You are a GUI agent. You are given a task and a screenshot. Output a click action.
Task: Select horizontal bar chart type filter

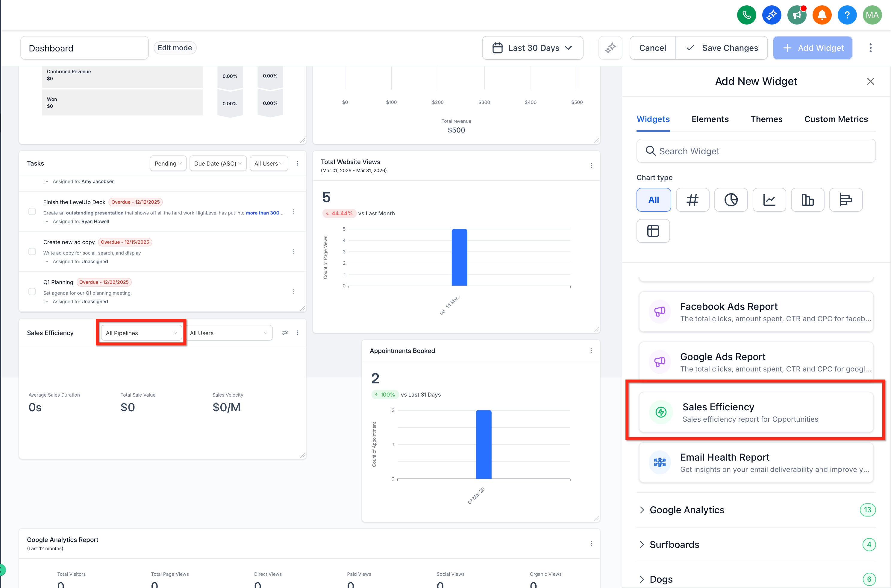[x=845, y=200]
